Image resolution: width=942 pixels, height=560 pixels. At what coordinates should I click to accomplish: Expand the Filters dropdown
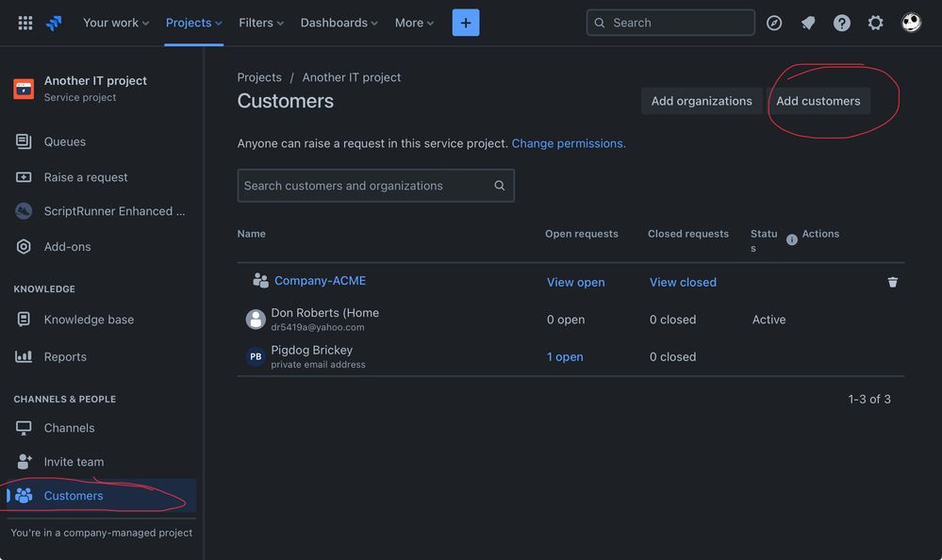(261, 23)
